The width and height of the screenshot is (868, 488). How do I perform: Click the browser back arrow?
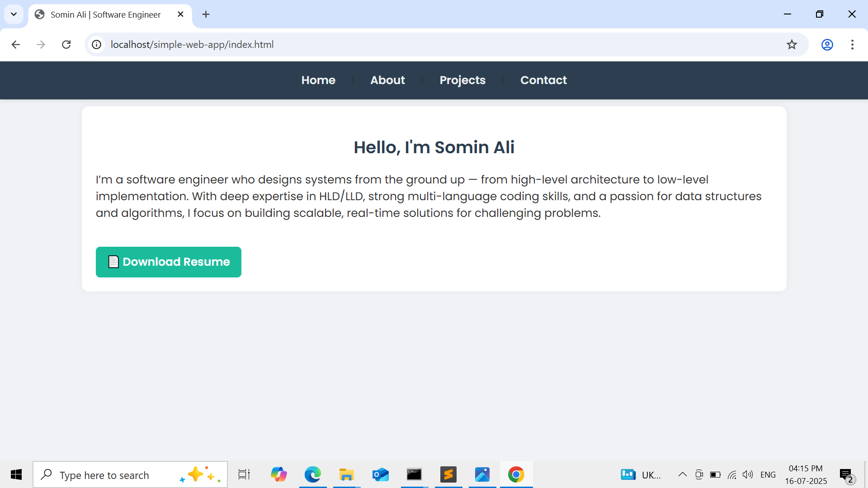coord(16,44)
